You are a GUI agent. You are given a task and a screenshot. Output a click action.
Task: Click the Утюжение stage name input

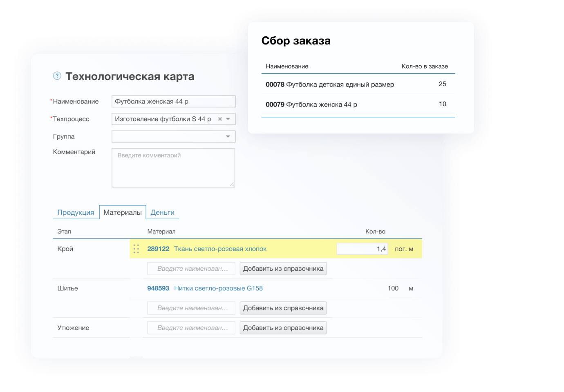(191, 327)
